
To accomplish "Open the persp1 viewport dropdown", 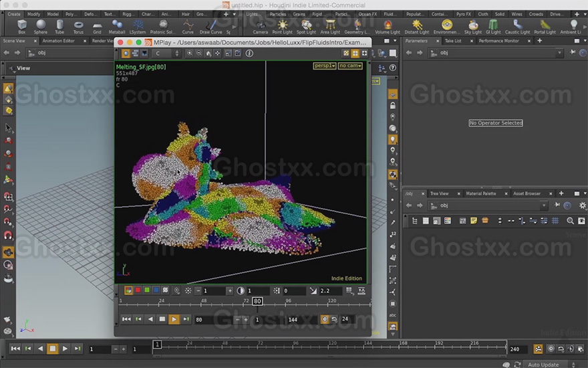I will pyautogui.click(x=325, y=66).
